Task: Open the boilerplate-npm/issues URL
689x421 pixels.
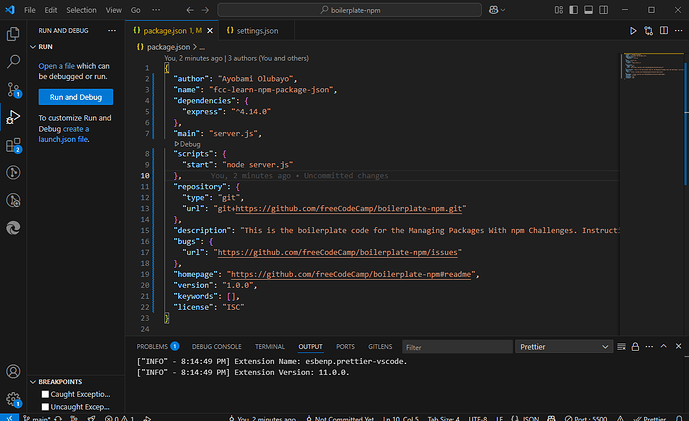Action: [337, 252]
